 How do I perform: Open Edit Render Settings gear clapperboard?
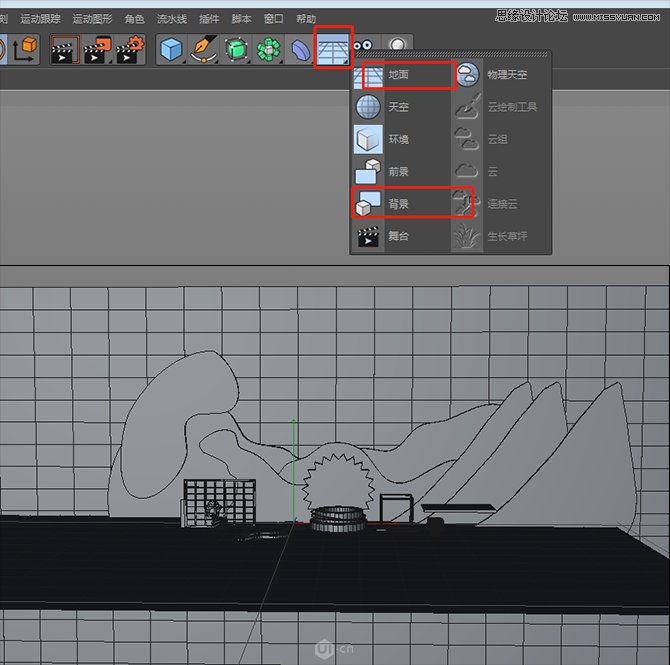[128, 49]
